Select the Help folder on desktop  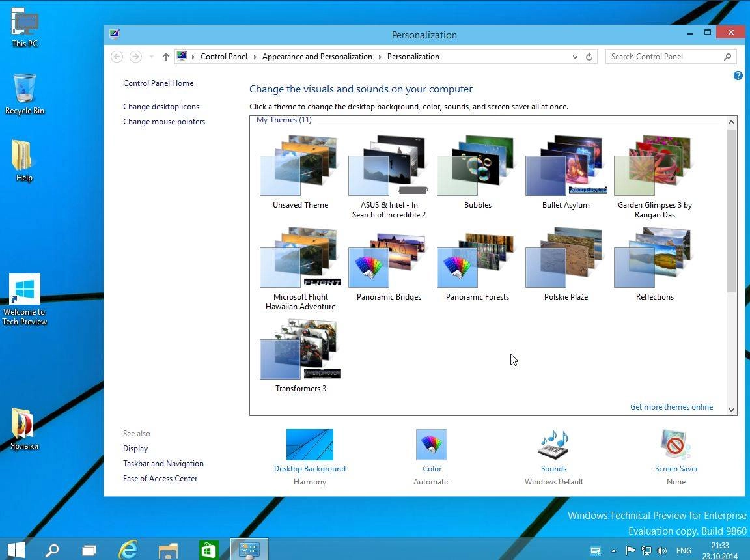[x=24, y=161]
